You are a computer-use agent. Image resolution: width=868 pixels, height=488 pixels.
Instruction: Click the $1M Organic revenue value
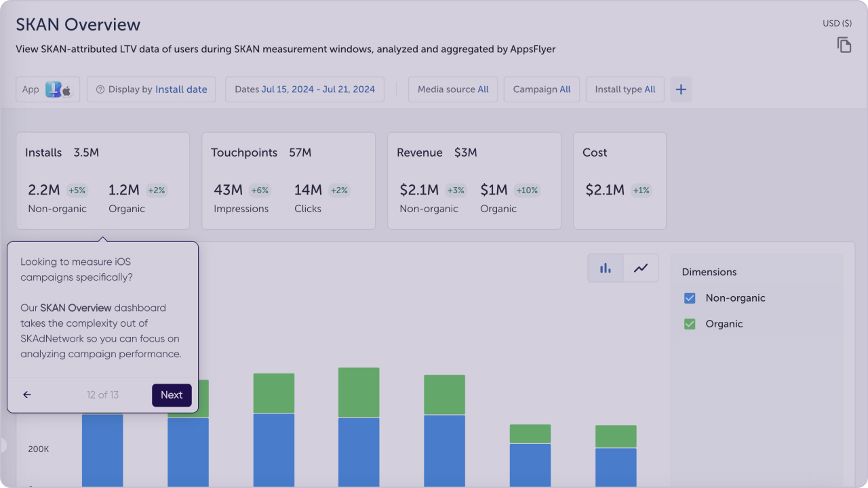tap(494, 190)
